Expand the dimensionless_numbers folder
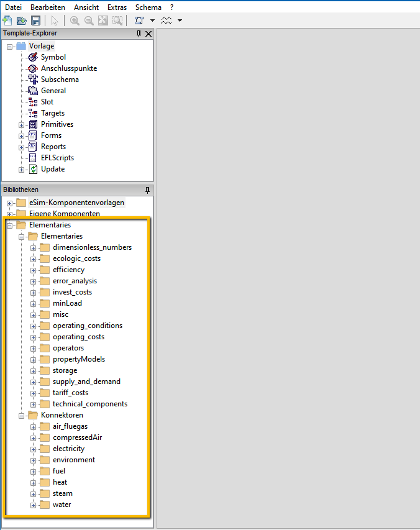 point(33,248)
